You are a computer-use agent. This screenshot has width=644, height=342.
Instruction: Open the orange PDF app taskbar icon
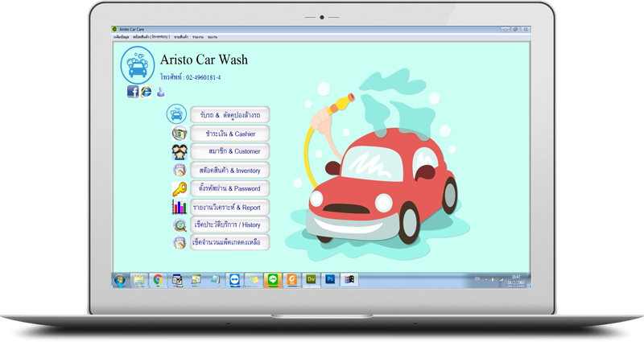pyautogui.click(x=292, y=279)
